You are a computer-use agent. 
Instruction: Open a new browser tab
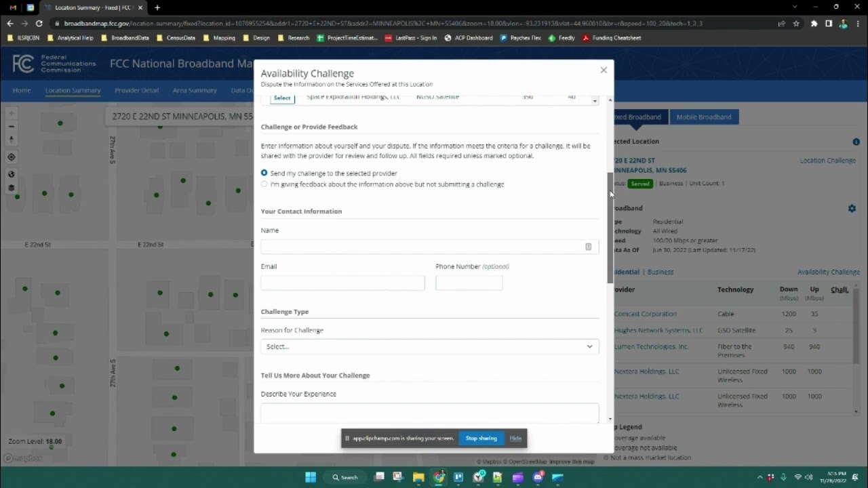pyautogui.click(x=157, y=7)
